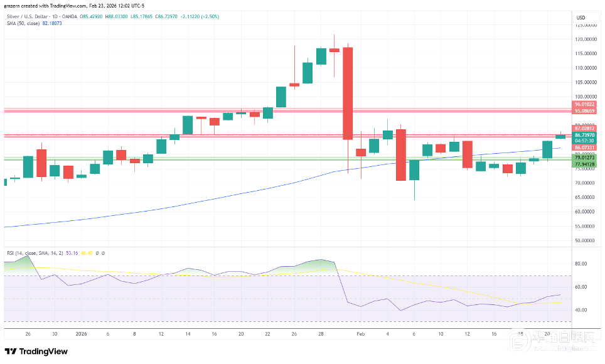Click the green 86.73970 current price label

tap(584, 135)
